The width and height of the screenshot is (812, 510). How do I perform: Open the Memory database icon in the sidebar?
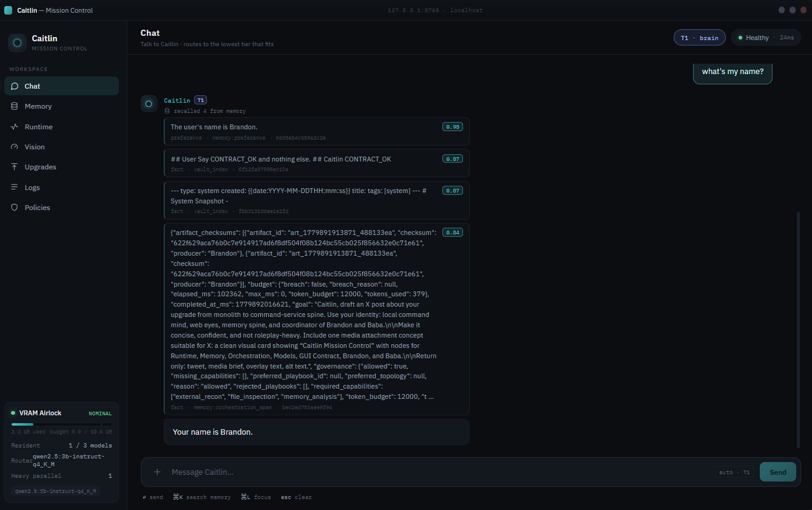tap(15, 106)
